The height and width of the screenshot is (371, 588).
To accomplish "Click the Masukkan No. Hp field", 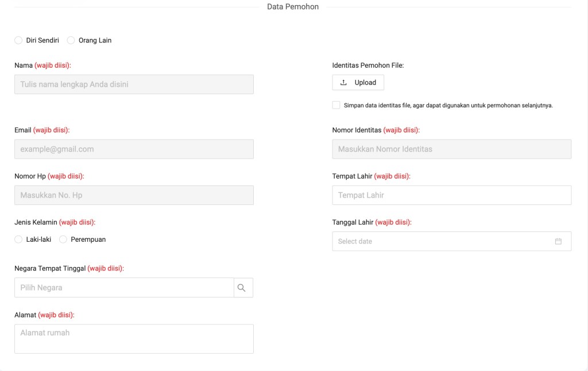I will tap(134, 195).
